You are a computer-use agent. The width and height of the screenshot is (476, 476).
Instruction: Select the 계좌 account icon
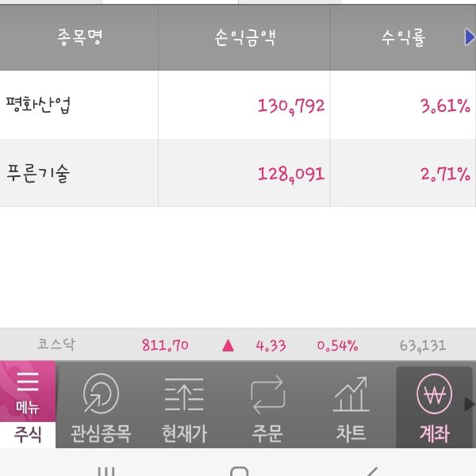[x=434, y=405]
